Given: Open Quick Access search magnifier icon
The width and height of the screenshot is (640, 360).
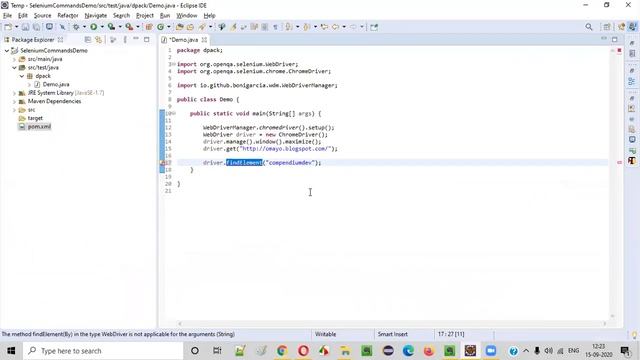Looking at the screenshot, I should click(x=589, y=27).
